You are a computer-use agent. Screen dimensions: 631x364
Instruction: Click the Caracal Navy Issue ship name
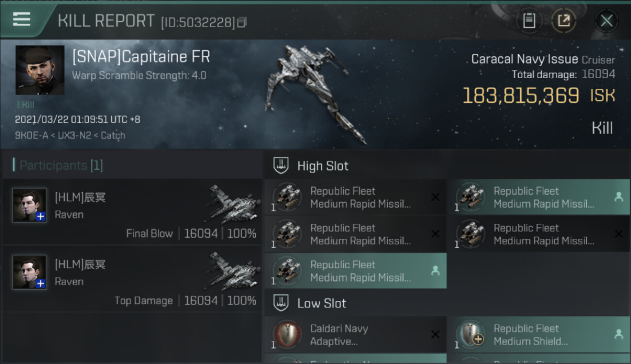524,59
